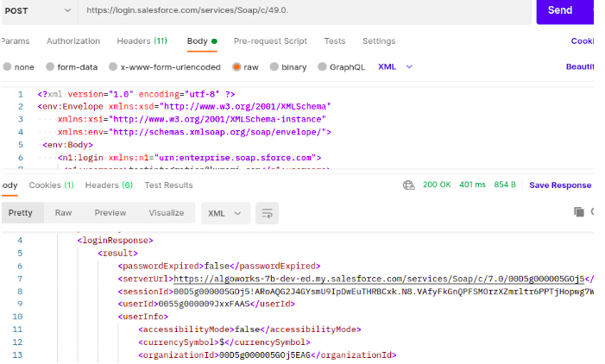Select the x-www-form-urlencoded radio option
Screen dimensions: 605x364
(114, 67)
